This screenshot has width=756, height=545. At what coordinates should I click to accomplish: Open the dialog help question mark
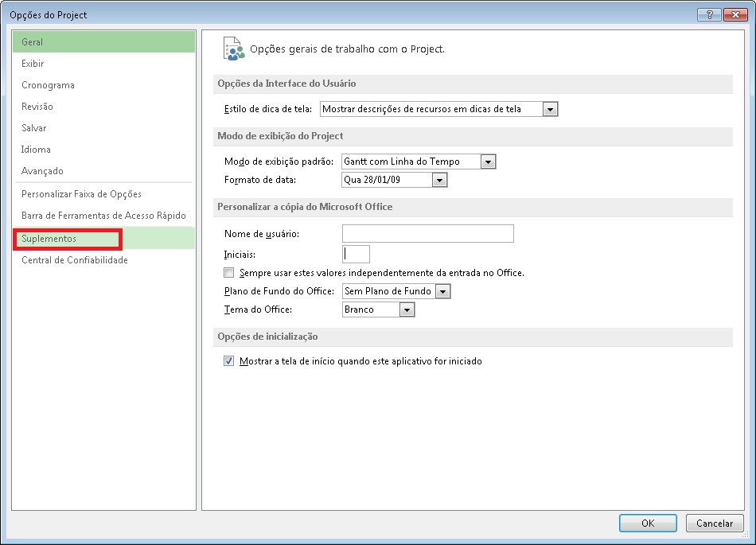click(709, 14)
